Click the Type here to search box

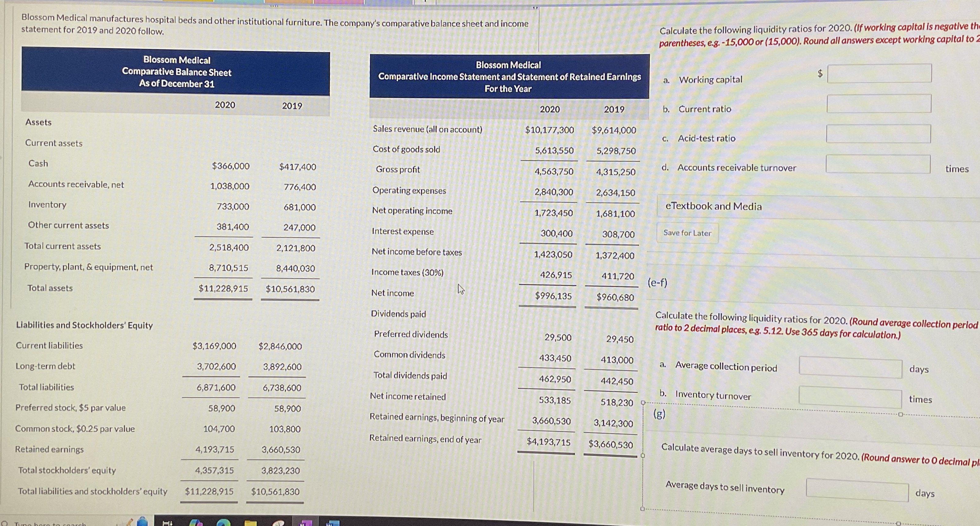click(49, 524)
